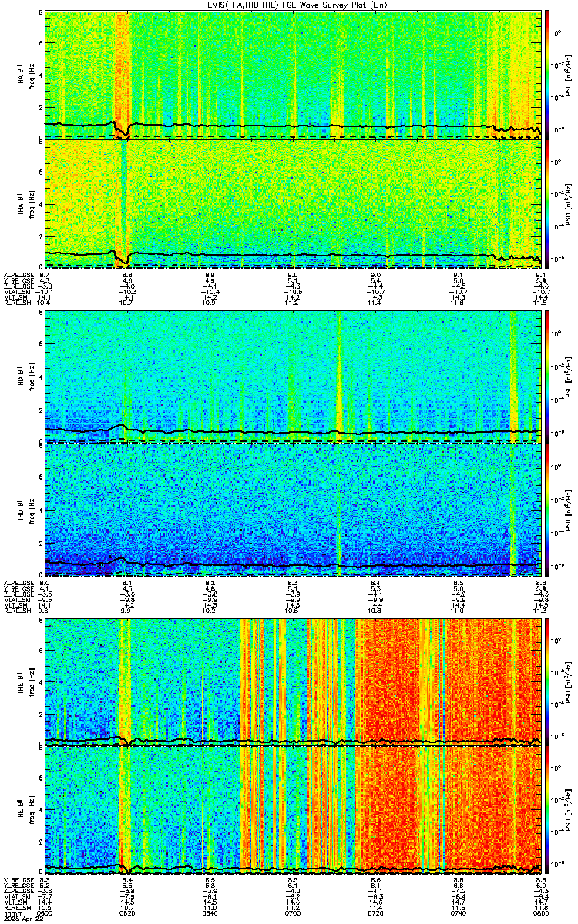Image resolution: width=578 pixels, height=924 pixels.
Task: Select the THA B-perpendicular spectrogram panel
Action: pyautogui.click(x=293, y=74)
